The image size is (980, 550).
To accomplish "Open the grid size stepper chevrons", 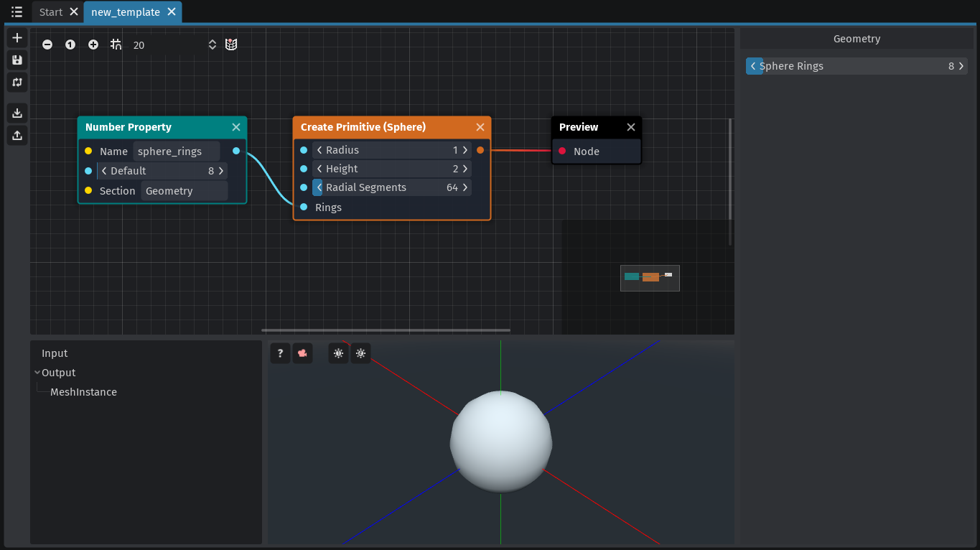I will (x=212, y=44).
